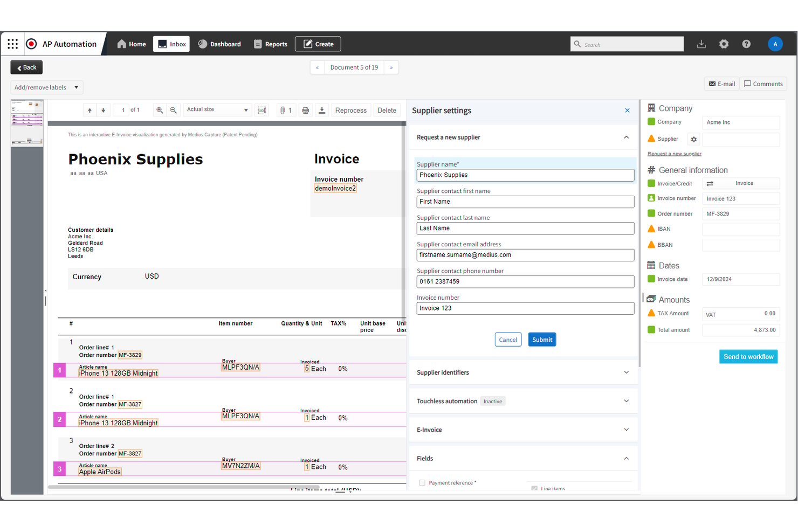This screenshot has height=532, width=798.
Task: Cancel the new supplier request
Action: click(x=508, y=340)
